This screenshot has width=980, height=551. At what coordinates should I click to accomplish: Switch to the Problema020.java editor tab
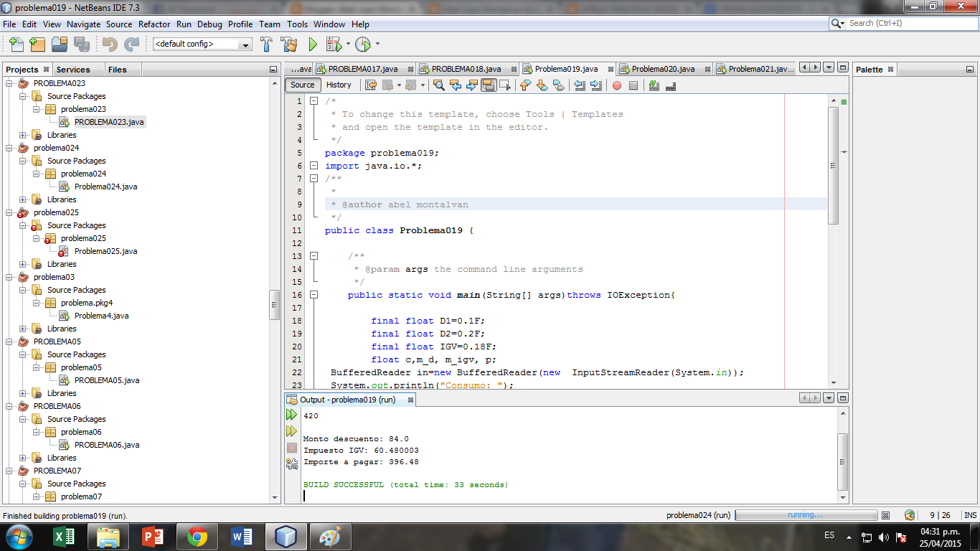(663, 69)
